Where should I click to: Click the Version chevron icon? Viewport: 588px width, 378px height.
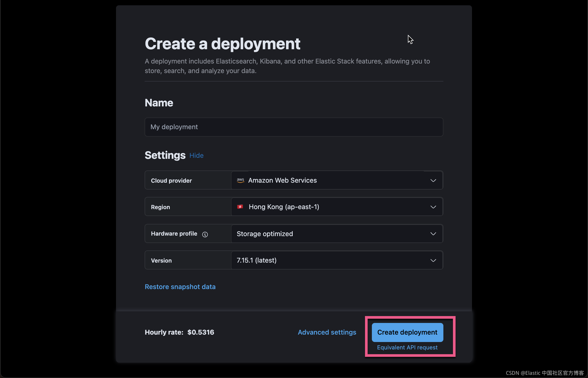point(433,260)
